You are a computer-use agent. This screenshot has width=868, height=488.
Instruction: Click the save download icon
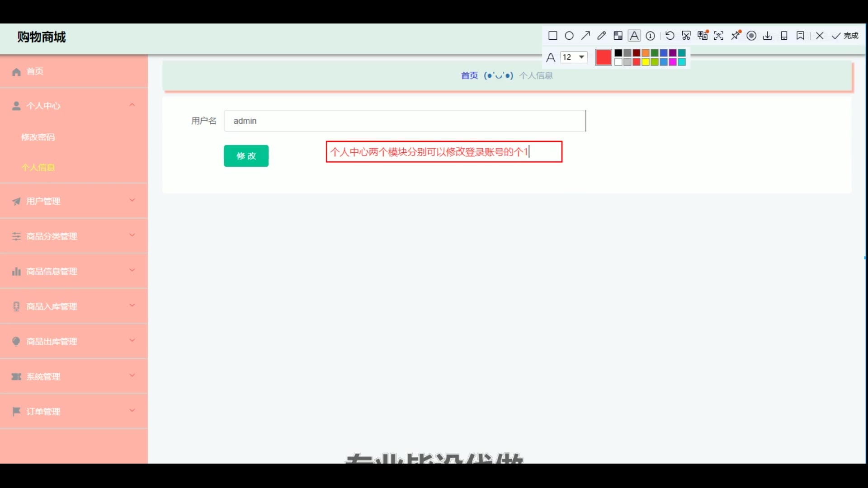click(768, 36)
